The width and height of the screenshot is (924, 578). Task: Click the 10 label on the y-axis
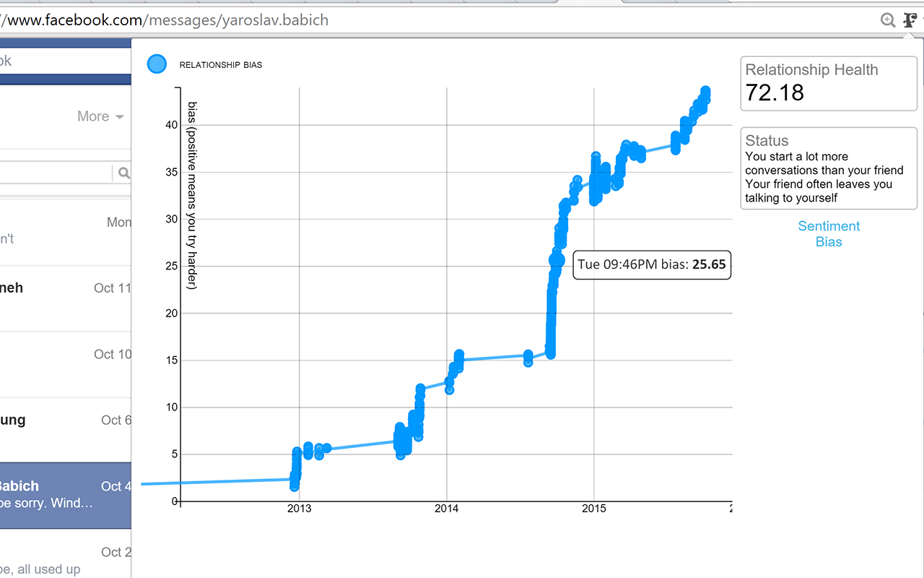tap(171, 407)
